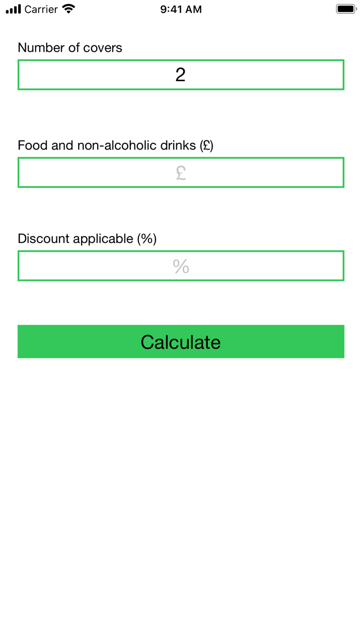Tap the blank area below Calculate
The width and height of the screenshot is (362, 644).
point(180,492)
